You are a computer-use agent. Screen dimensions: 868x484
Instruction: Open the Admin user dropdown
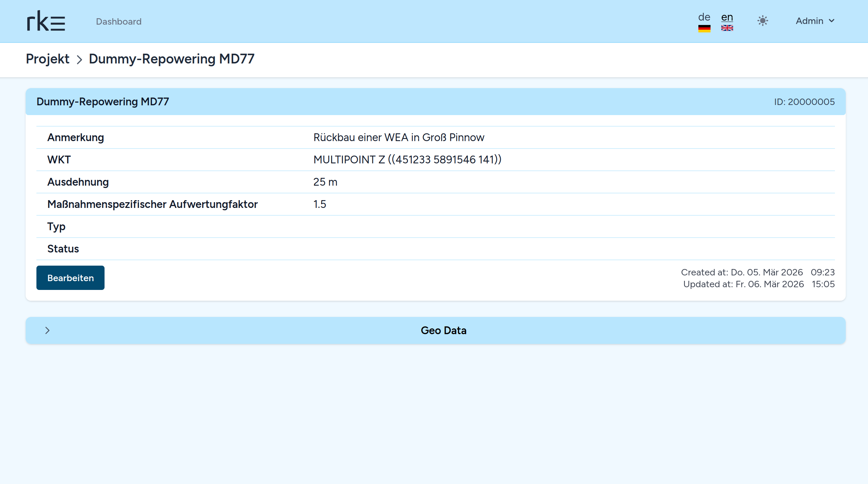[809, 21]
